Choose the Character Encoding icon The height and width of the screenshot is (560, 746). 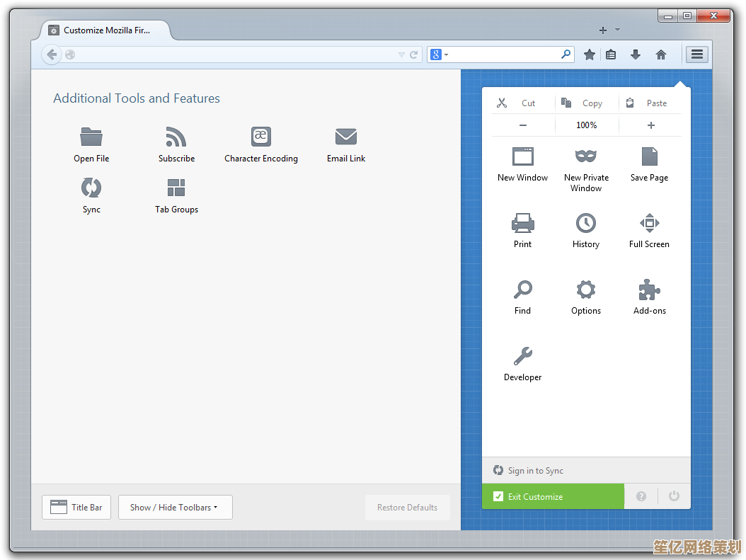tap(261, 137)
